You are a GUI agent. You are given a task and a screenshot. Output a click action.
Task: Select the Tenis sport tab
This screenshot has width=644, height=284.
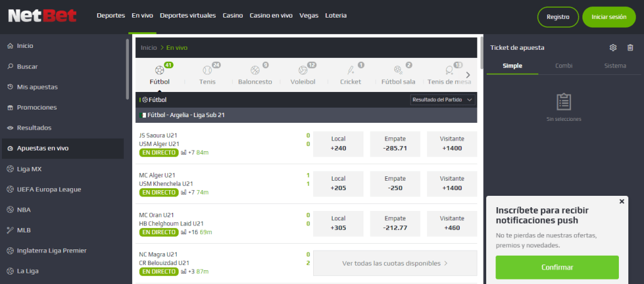[208, 74]
